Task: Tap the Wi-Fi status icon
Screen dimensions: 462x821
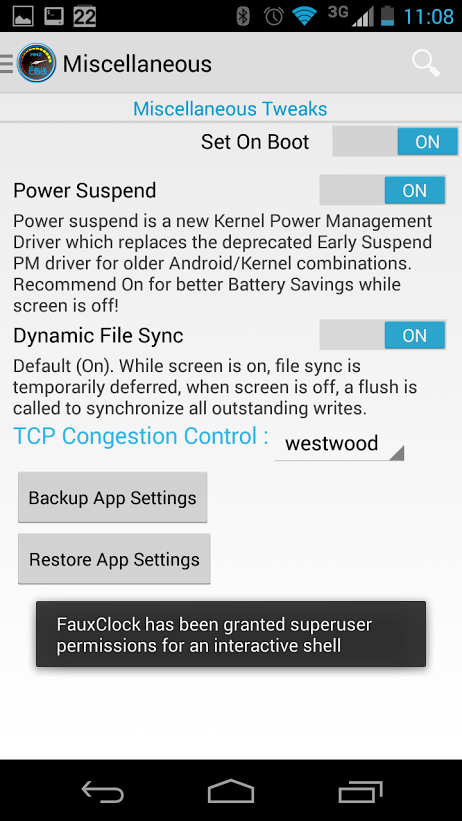Action: point(304,16)
